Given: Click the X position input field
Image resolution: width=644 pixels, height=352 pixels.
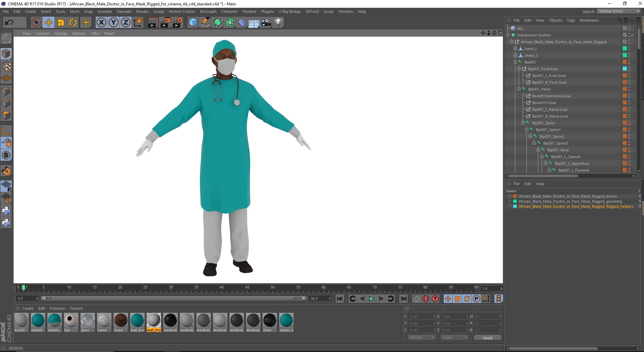Looking at the screenshot, I should click(422, 317).
